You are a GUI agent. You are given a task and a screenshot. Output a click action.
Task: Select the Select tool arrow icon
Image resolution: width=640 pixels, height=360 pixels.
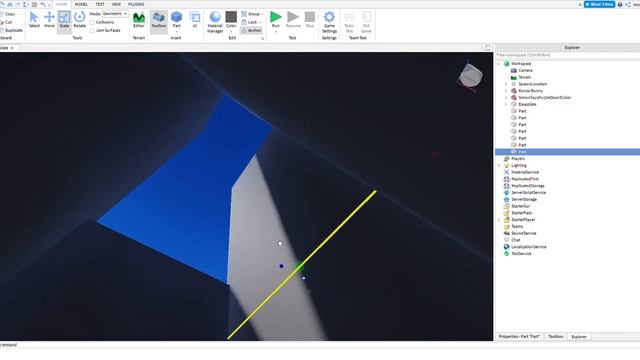click(34, 17)
